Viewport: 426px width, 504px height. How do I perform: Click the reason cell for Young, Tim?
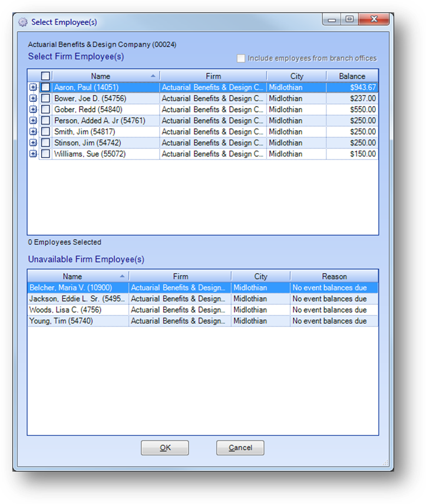(x=334, y=321)
